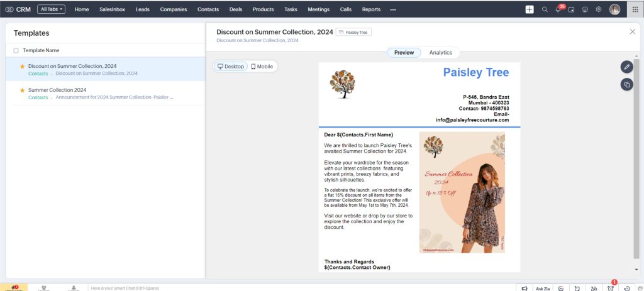Open the Leads module
Image resolution: width=644 pixels, height=291 pixels.
coord(143,9)
